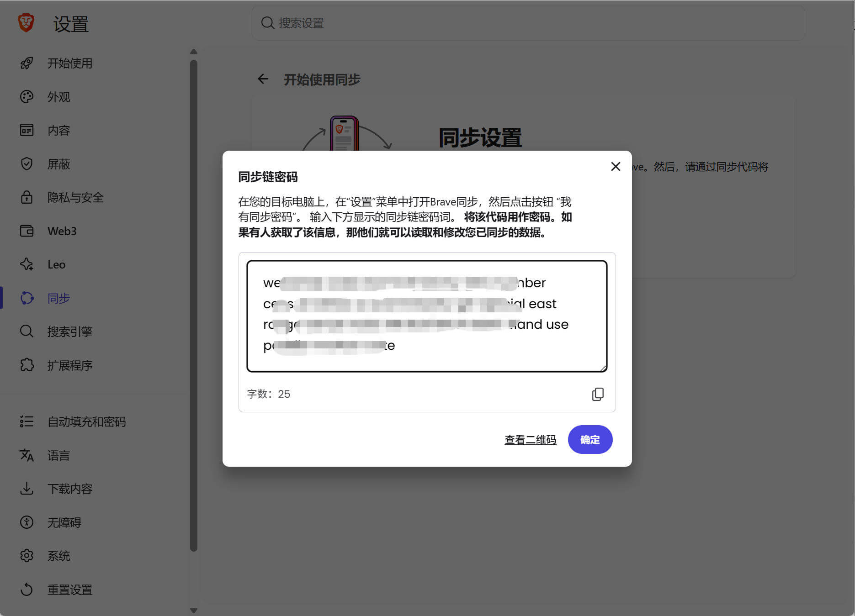The width and height of the screenshot is (855, 616).
Task: Open 搜索引擎 magnifier icon in sidebar
Action: tap(27, 332)
